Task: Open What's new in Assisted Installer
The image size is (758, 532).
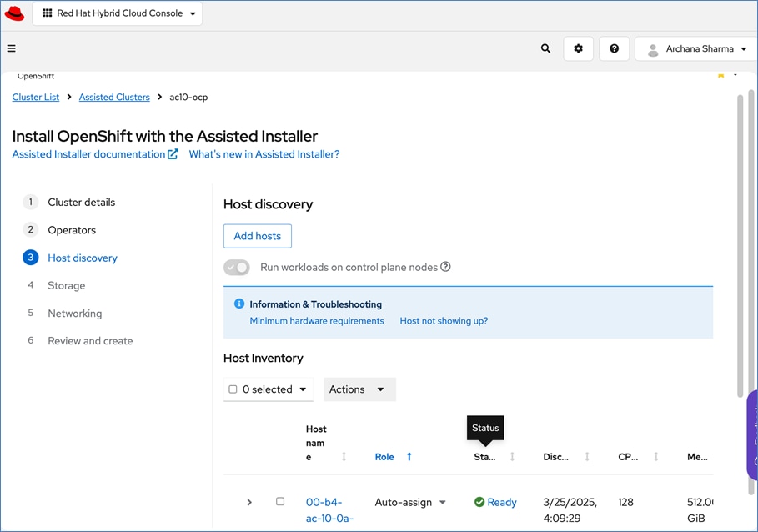Action: point(264,154)
